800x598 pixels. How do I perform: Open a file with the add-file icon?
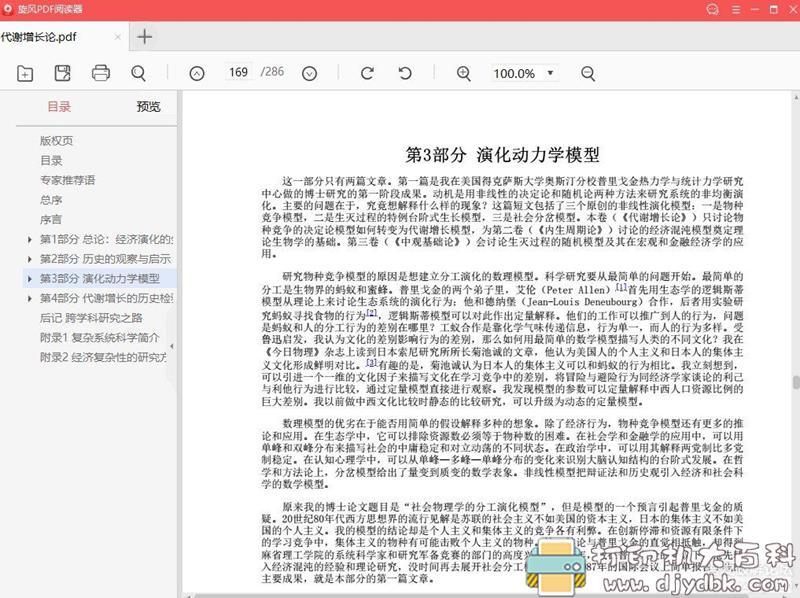(25, 73)
